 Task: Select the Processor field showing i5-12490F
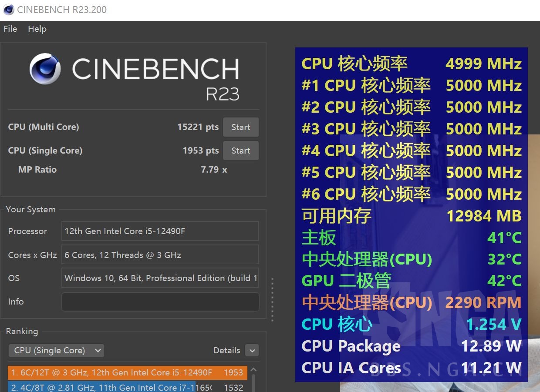coord(160,231)
